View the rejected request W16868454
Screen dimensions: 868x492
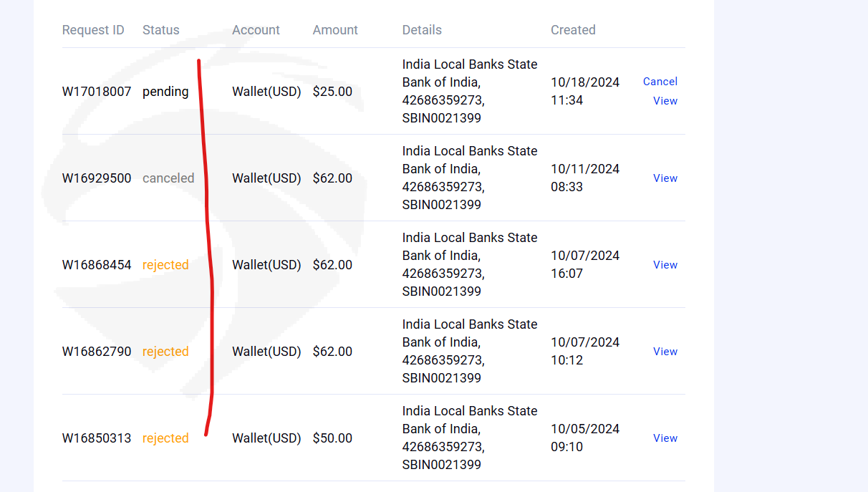pyautogui.click(x=665, y=265)
